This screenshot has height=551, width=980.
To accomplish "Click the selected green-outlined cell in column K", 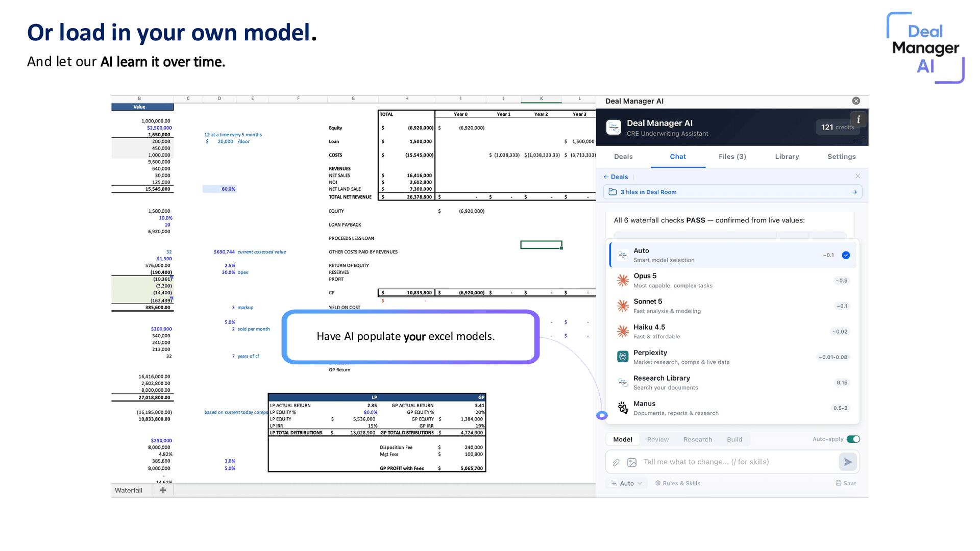I will 541,245.
